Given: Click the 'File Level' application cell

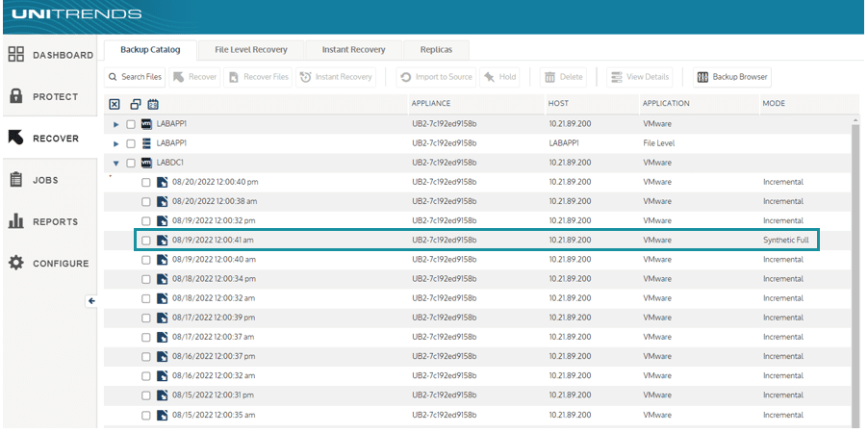Looking at the screenshot, I should pyautogui.click(x=659, y=143).
